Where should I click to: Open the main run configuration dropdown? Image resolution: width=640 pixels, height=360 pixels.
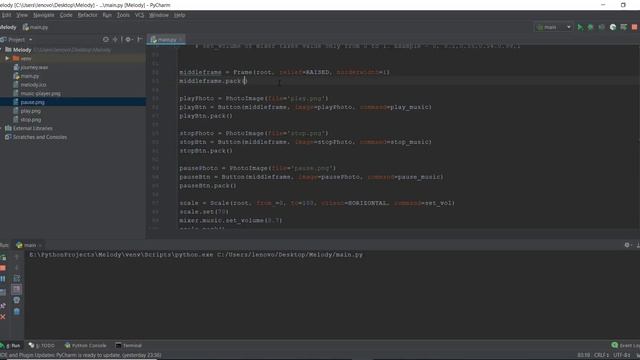click(x=553, y=27)
